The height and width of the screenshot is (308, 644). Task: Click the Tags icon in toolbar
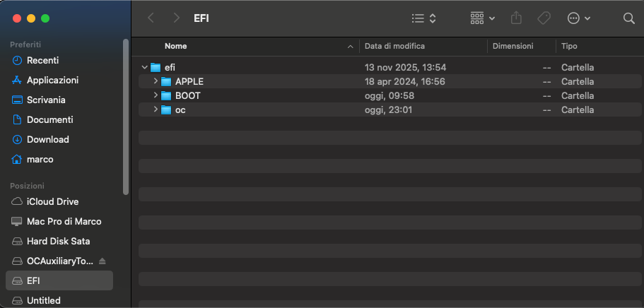pos(544,18)
